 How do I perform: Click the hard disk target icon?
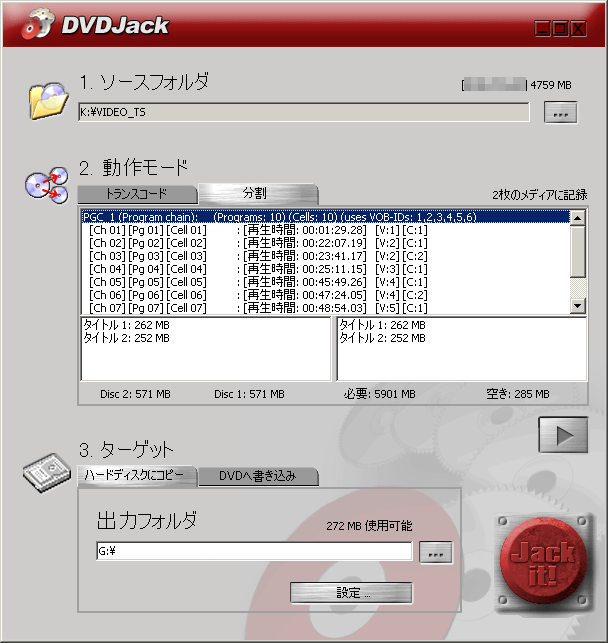[x=47, y=472]
